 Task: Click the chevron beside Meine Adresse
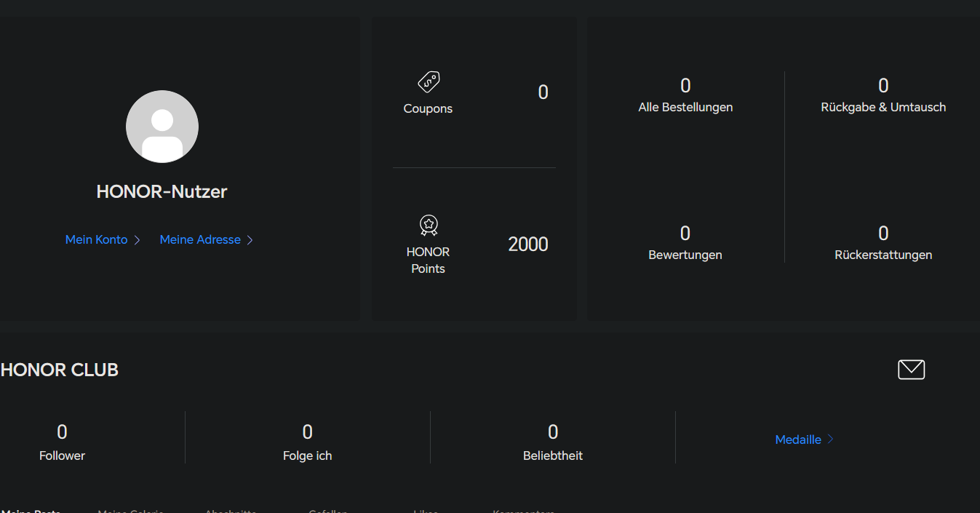[x=250, y=240]
